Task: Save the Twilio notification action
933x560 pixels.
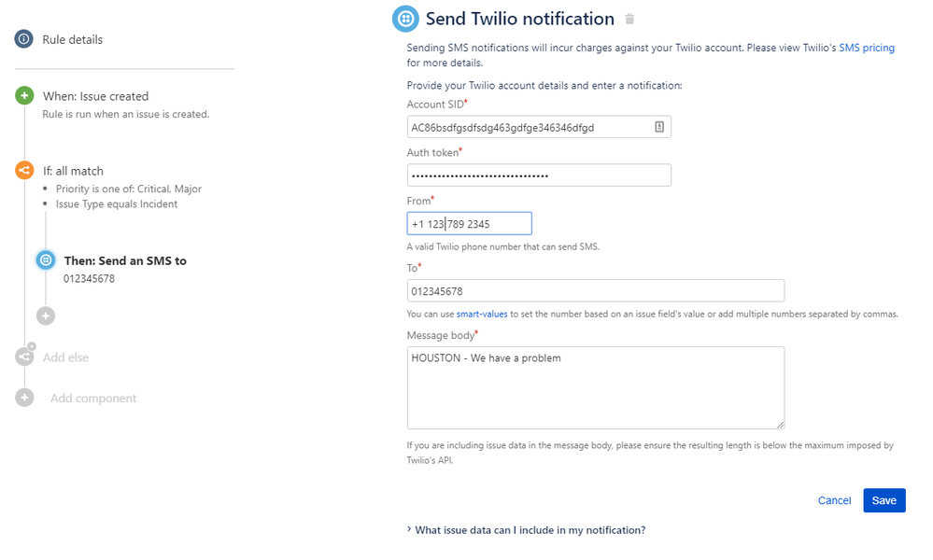Action: tap(884, 500)
